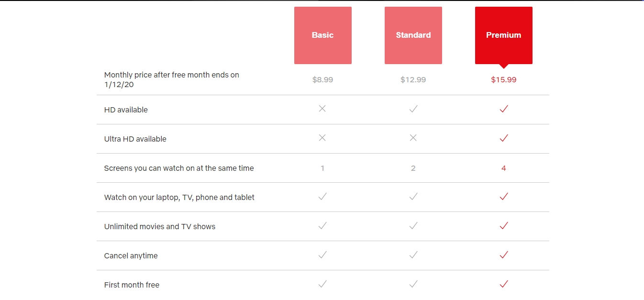This screenshot has width=644, height=300.
Task: Click red Premium checkmark for HD available
Action: pyautogui.click(x=503, y=109)
